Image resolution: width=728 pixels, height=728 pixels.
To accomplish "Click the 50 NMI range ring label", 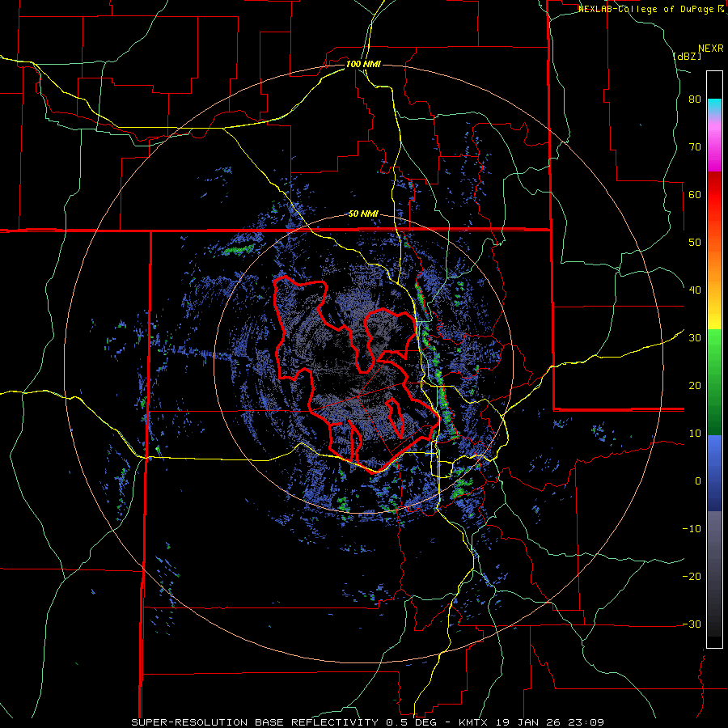I will click(x=363, y=214).
